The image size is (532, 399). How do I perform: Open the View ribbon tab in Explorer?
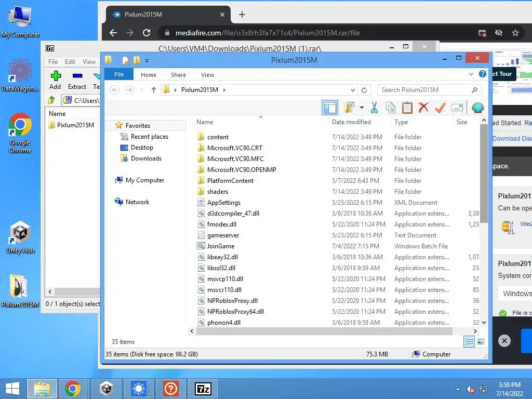207,75
